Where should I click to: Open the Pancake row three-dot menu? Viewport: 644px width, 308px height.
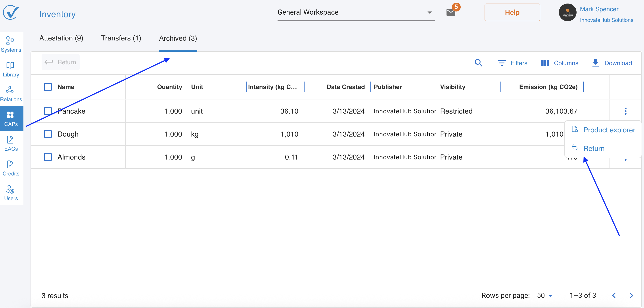[x=625, y=111]
